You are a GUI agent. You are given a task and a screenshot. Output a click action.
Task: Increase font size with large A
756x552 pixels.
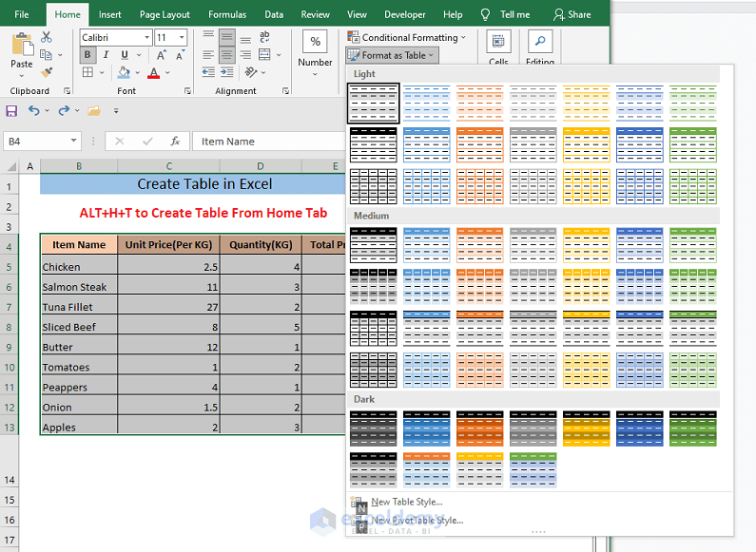click(161, 55)
